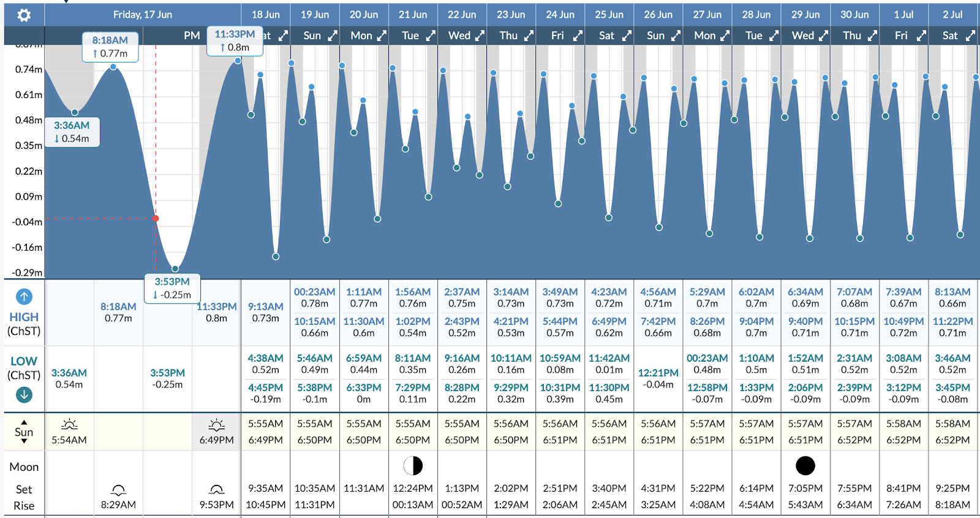Viewport: 980px width, 518px height.
Task: Select the 26 Jun date header
Action: (x=658, y=15)
